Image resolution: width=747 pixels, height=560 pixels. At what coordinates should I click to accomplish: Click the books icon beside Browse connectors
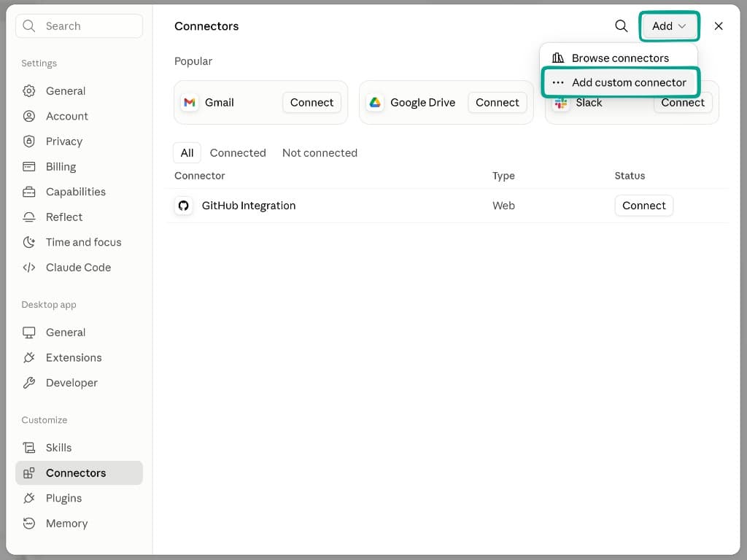click(558, 58)
